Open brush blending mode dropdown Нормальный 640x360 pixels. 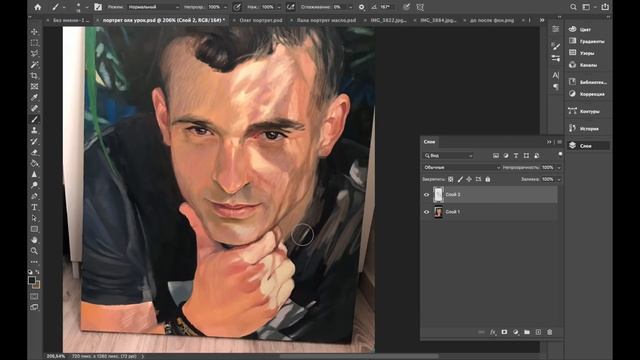(x=153, y=7)
